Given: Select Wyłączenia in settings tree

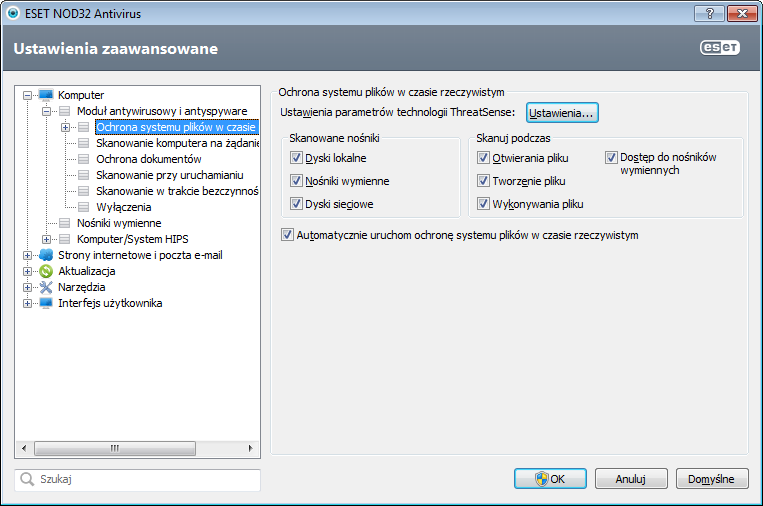Looking at the screenshot, I should [x=124, y=207].
